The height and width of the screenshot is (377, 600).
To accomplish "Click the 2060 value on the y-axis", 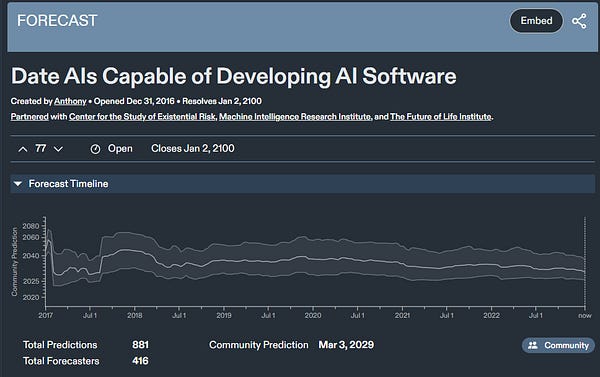I will pos(31,237).
